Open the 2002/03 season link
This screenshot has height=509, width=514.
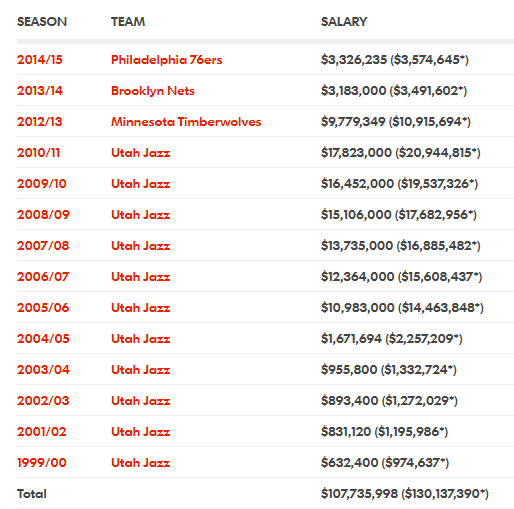(43, 401)
